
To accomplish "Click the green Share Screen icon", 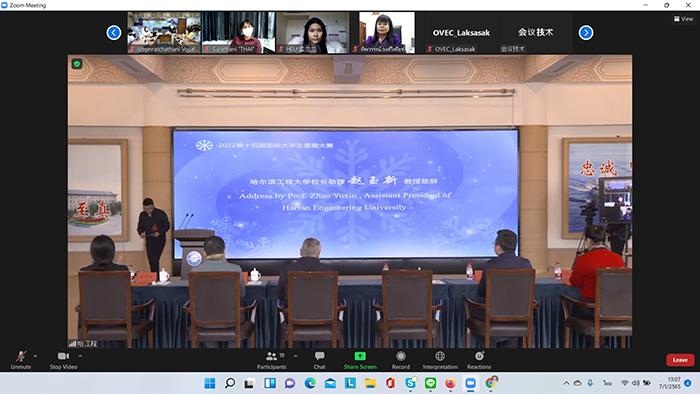I will [360, 356].
